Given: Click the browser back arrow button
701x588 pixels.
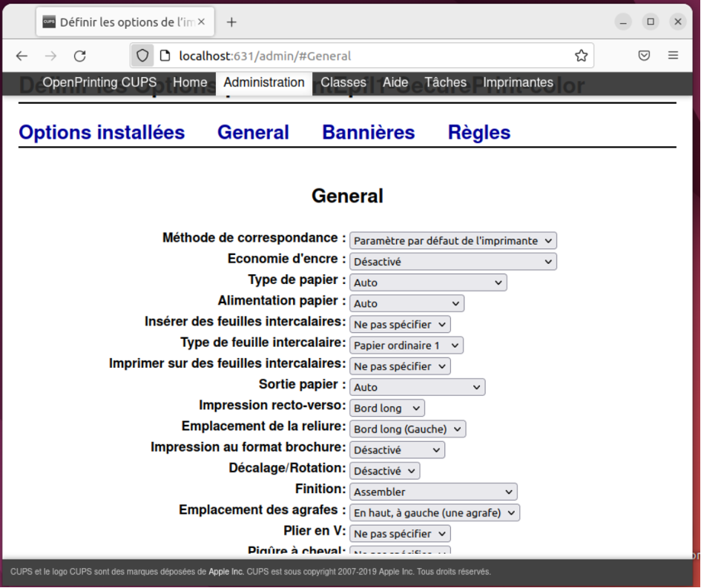Looking at the screenshot, I should [22, 56].
